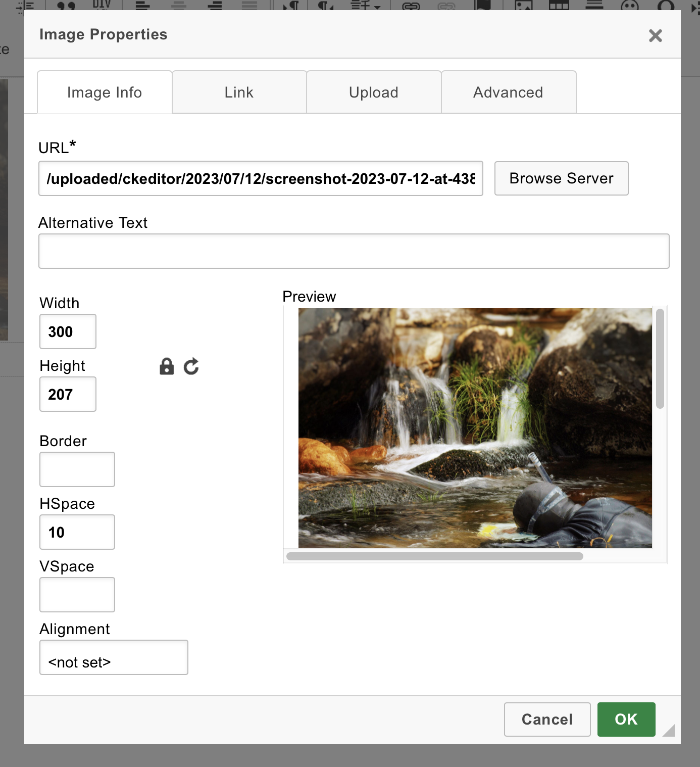Click the Cancel button

(547, 720)
